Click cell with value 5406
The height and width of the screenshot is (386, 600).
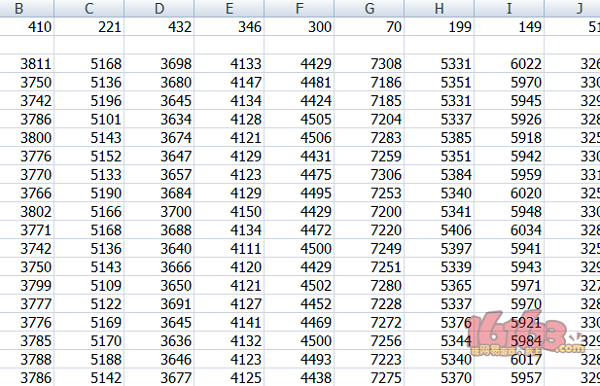click(439, 230)
